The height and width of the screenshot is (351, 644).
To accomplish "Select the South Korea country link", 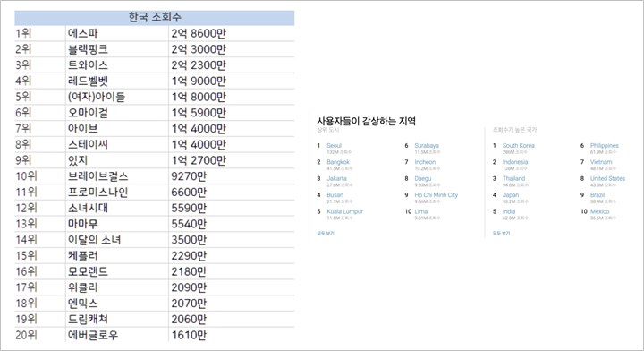I will (518, 145).
